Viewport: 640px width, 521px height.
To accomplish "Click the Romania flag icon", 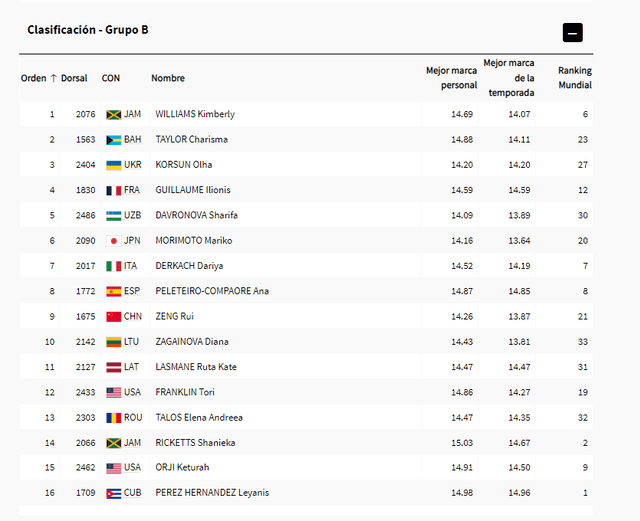I will 113,417.
